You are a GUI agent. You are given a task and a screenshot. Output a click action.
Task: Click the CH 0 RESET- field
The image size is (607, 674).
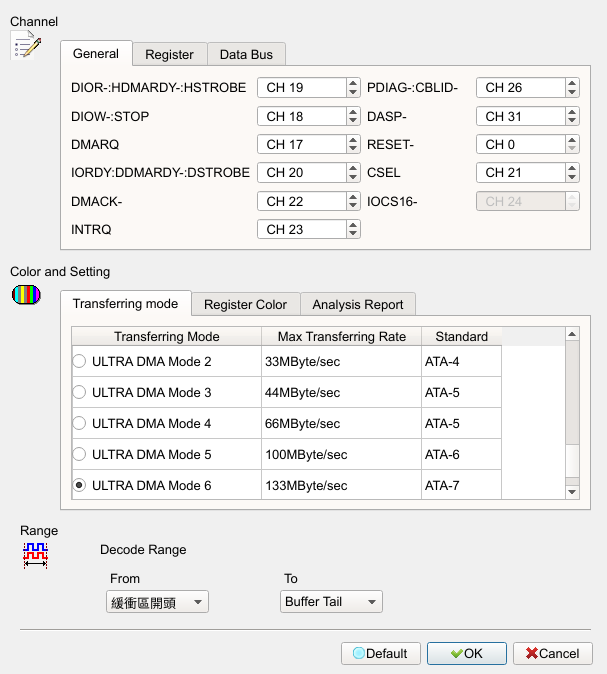point(521,144)
